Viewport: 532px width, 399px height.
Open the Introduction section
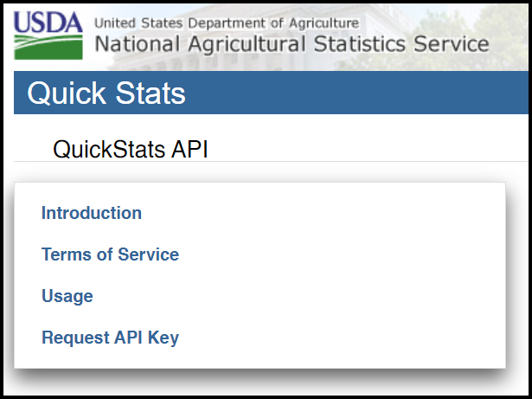[x=92, y=213]
